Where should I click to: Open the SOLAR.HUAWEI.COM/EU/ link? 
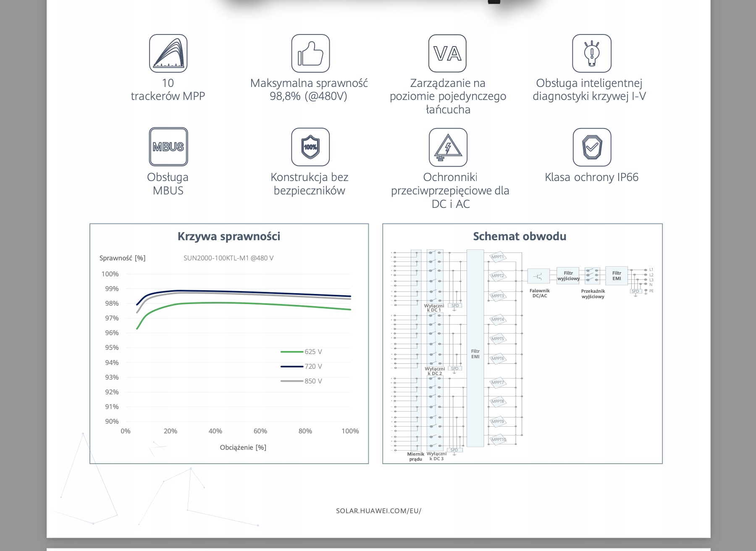pyautogui.click(x=378, y=511)
